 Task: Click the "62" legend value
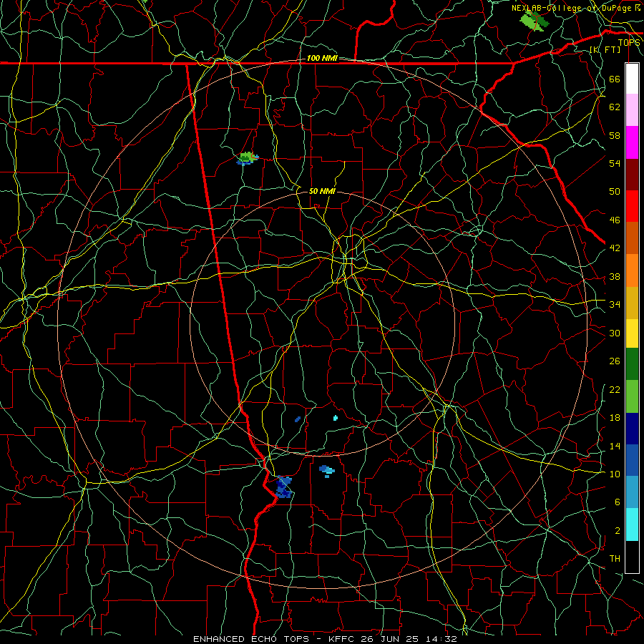(615, 107)
